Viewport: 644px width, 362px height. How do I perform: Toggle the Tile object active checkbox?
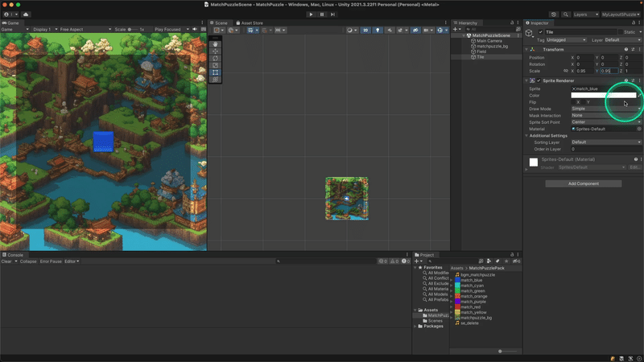tap(539, 32)
